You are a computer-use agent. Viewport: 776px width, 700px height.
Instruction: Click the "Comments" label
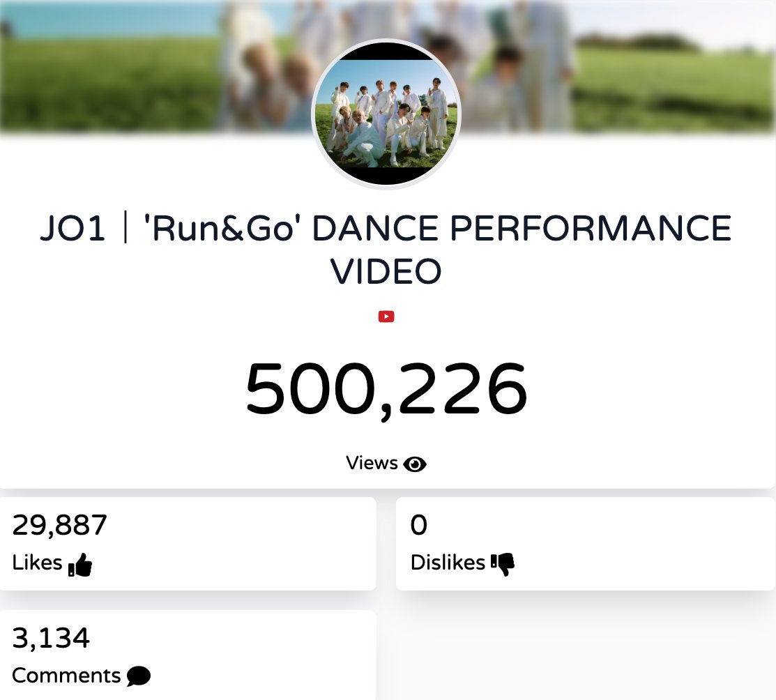[66, 676]
